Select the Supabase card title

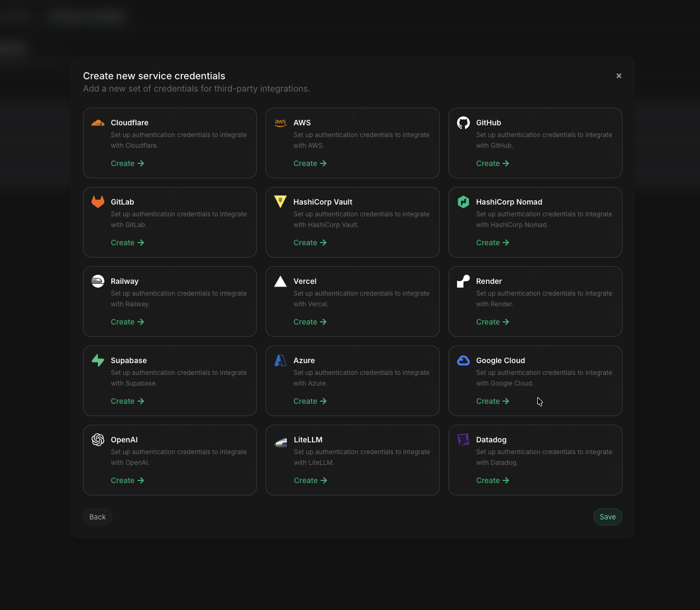(x=129, y=360)
